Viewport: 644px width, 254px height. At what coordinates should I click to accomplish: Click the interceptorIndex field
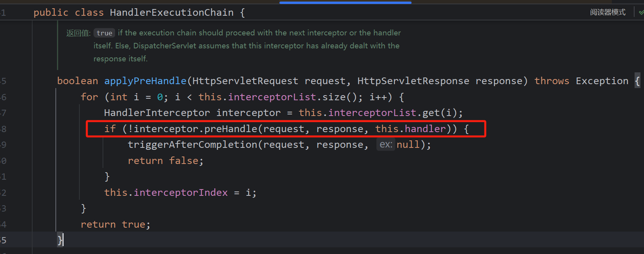181,193
